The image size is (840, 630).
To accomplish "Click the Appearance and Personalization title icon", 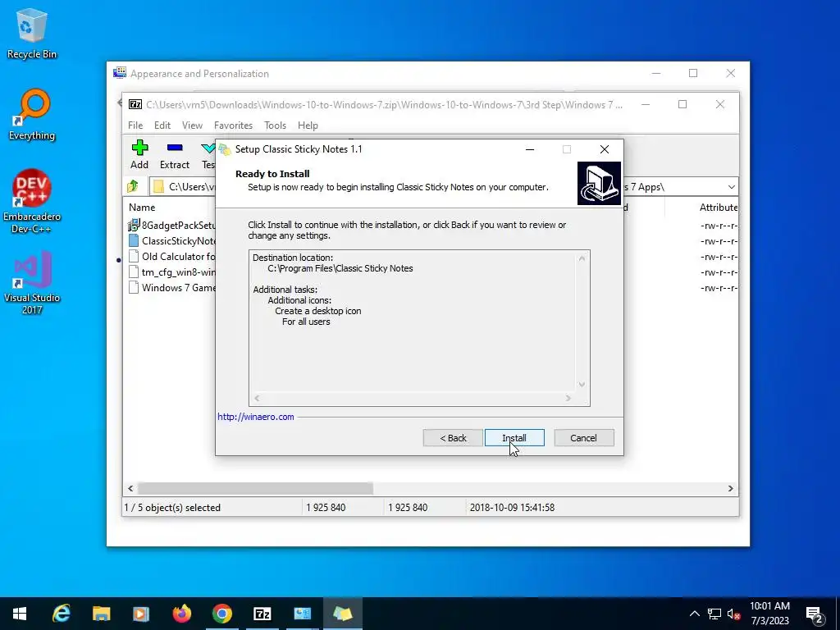I will (x=120, y=73).
